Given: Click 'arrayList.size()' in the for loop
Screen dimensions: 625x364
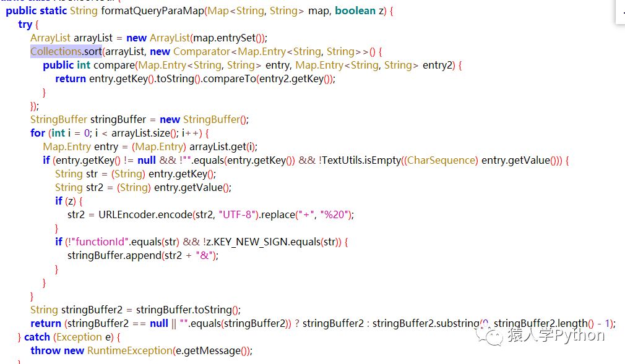Looking at the screenshot, I should [x=144, y=133].
